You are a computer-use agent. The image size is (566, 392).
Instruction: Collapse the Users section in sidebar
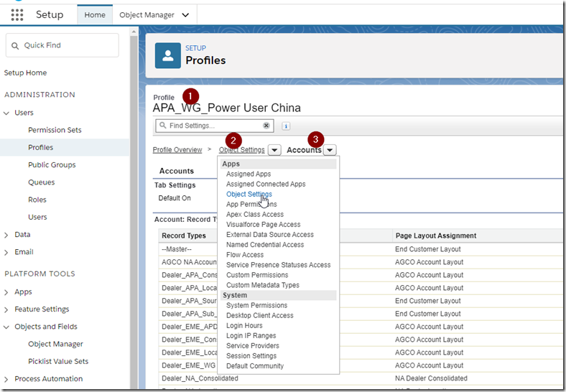(6, 113)
